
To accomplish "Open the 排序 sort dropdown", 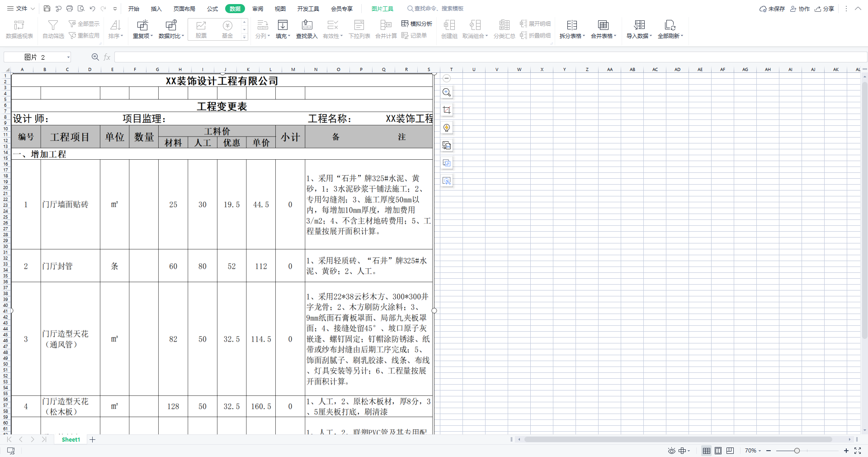I will point(115,29).
